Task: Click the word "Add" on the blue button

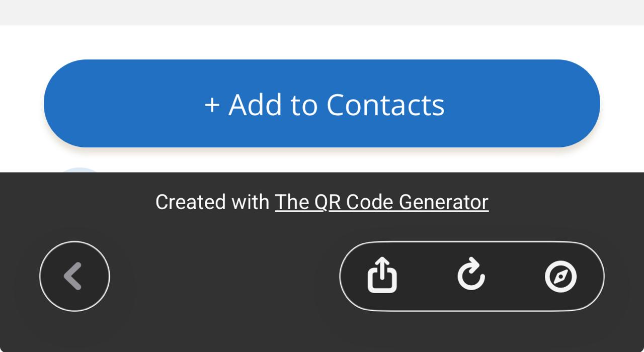Action: (x=255, y=105)
